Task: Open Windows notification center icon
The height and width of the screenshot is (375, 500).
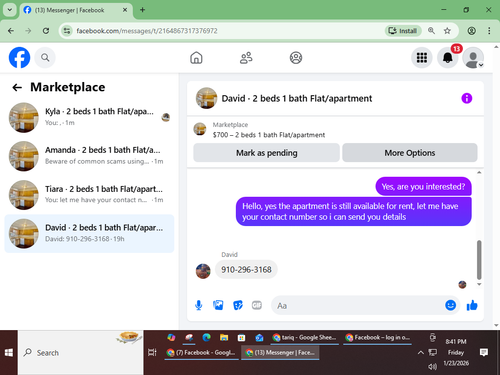Action: click(x=484, y=352)
